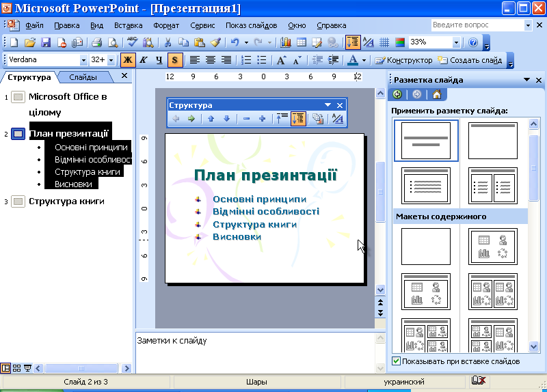Uncheck Показывать при вставке слайдов

coord(396,361)
